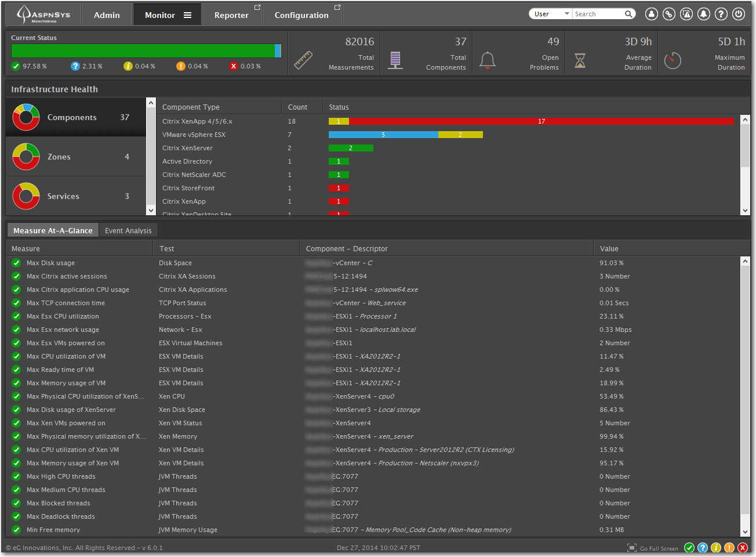Click the server icon for Total Components
This screenshot has width=756, height=557.
pos(395,60)
